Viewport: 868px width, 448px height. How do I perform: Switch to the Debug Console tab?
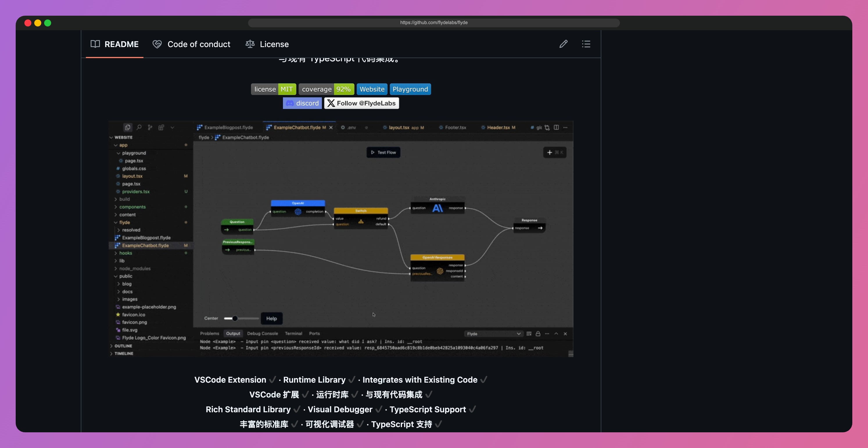[263, 334]
